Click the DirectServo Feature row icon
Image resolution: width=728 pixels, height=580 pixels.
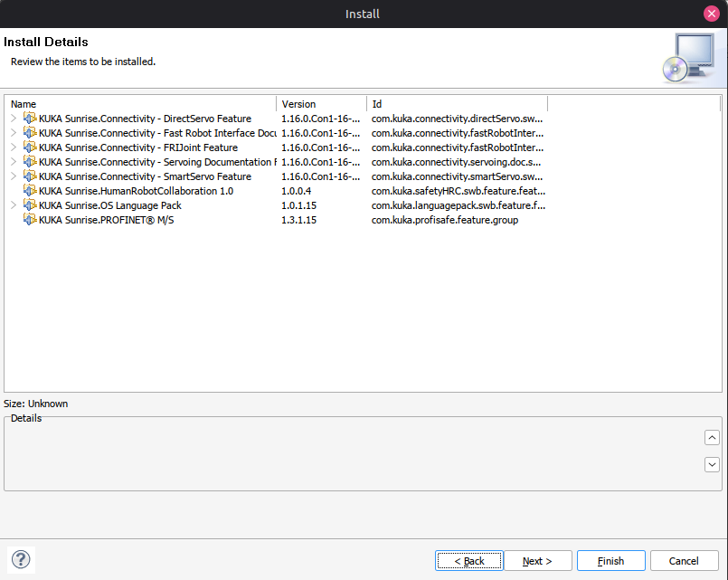(30, 119)
